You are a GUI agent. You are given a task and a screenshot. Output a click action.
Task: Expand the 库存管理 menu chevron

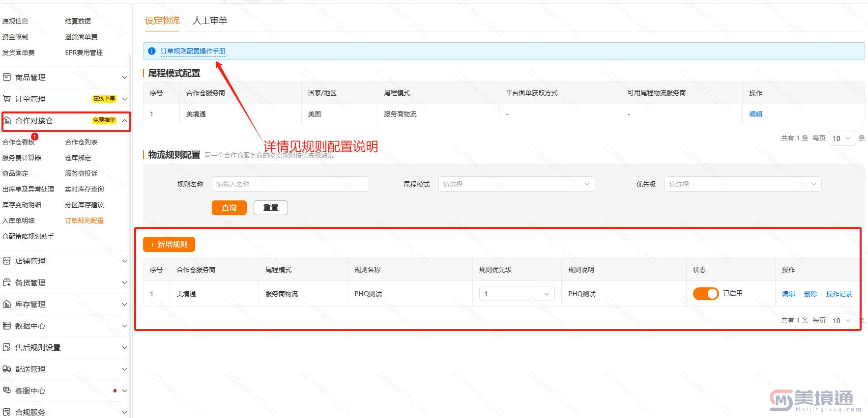point(124,305)
